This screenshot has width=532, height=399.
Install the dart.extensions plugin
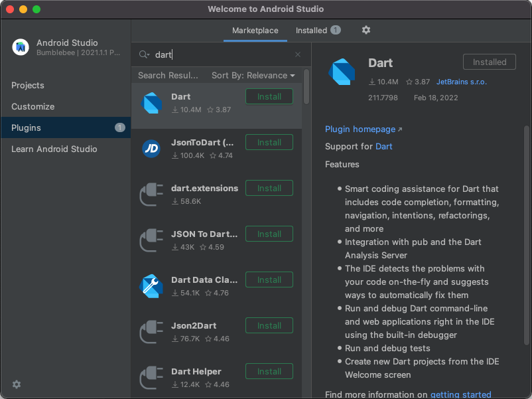(x=269, y=188)
